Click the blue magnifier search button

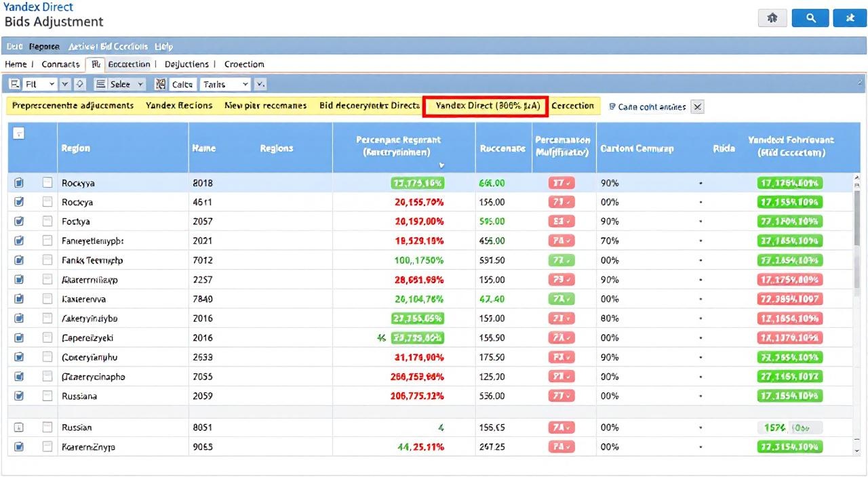tap(810, 18)
